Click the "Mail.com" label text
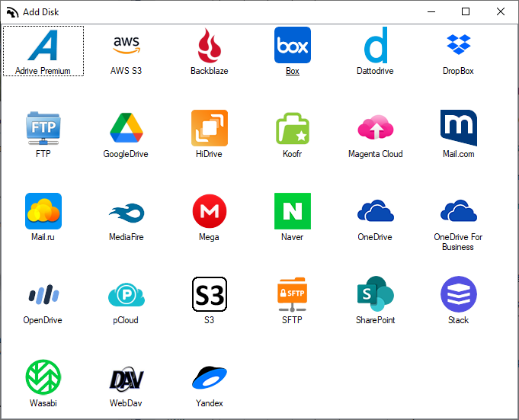 coord(459,154)
